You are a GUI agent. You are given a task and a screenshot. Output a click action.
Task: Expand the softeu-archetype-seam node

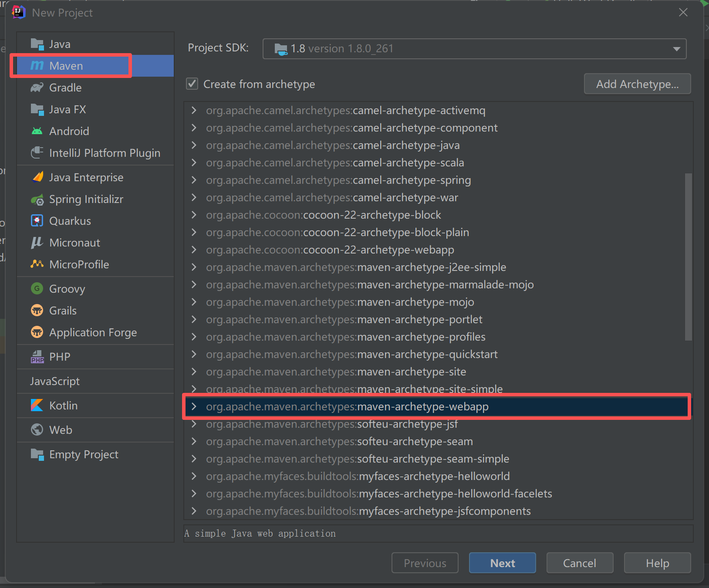[x=194, y=441]
